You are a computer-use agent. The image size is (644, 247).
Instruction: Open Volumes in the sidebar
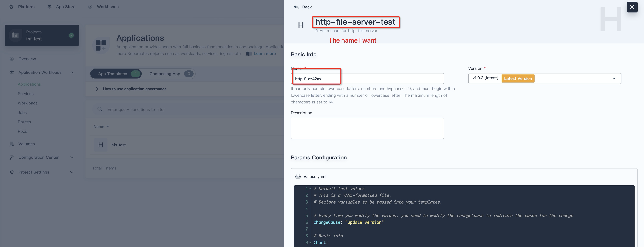26,144
